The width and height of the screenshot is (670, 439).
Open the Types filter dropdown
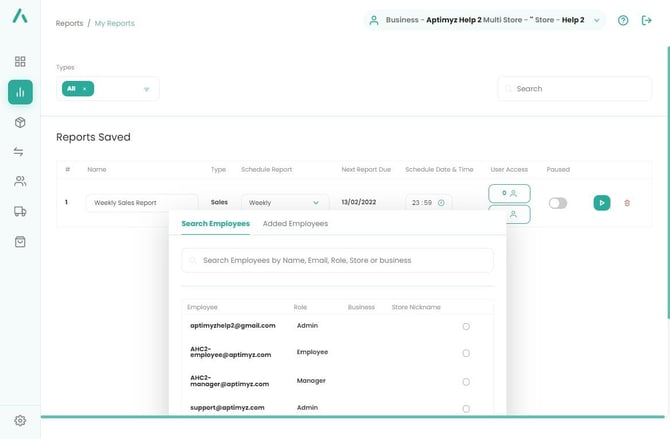(x=146, y=89)
